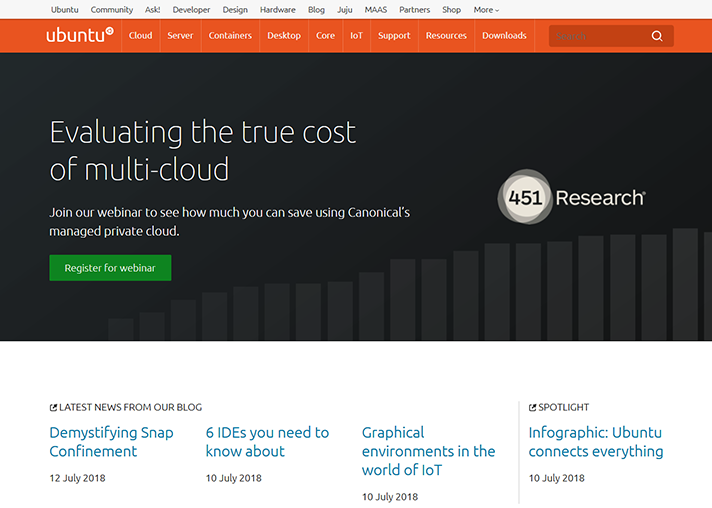712x508 pixels.
Task: Click the Ubuntu logo in the orange header
Action: click(x=79, y=35)
